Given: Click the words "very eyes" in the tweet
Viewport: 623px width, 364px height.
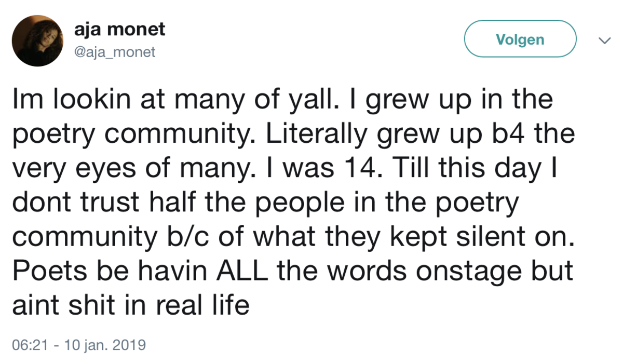Looking at the screenshot, I should pos(75,169).
